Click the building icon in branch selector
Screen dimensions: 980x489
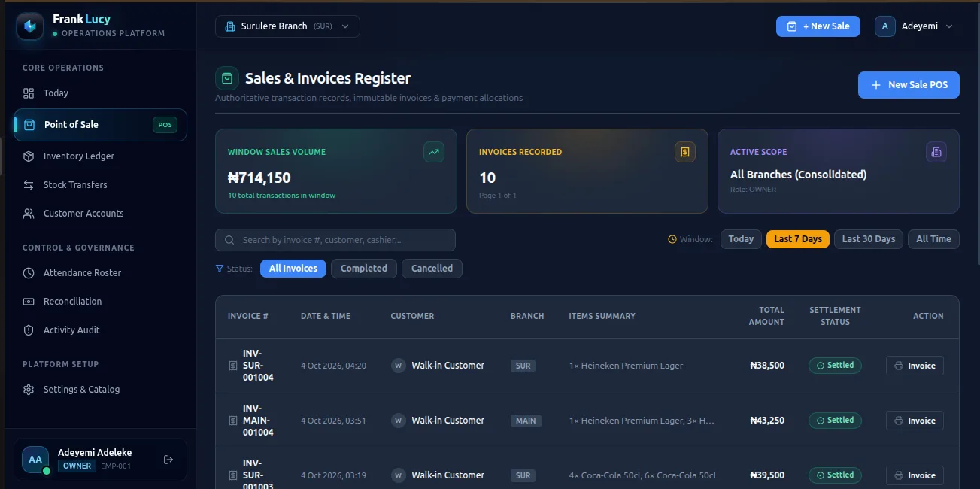coord(230,26)
